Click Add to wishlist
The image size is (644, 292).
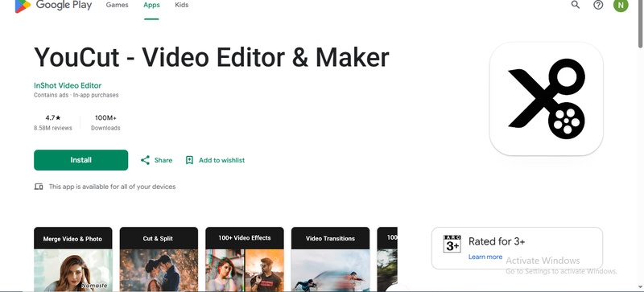click(x=222, y=160)
